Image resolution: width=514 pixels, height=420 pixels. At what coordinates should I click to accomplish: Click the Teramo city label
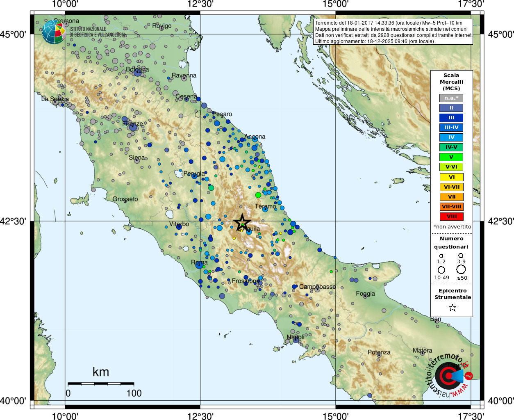(x=266, y=206)
